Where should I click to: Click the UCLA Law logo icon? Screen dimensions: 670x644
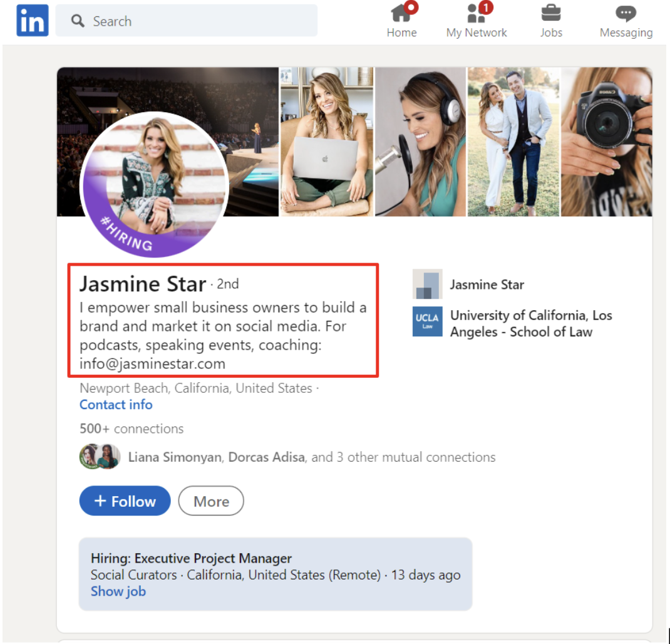(427, 321)
